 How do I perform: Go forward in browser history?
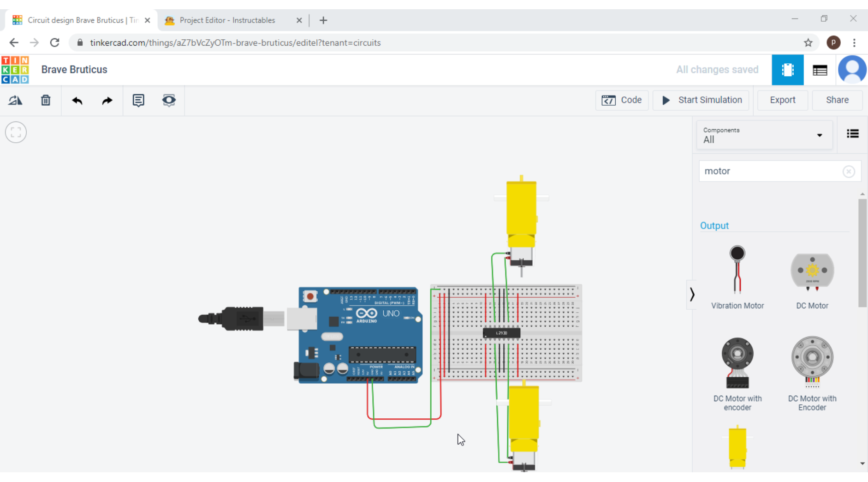34,43
